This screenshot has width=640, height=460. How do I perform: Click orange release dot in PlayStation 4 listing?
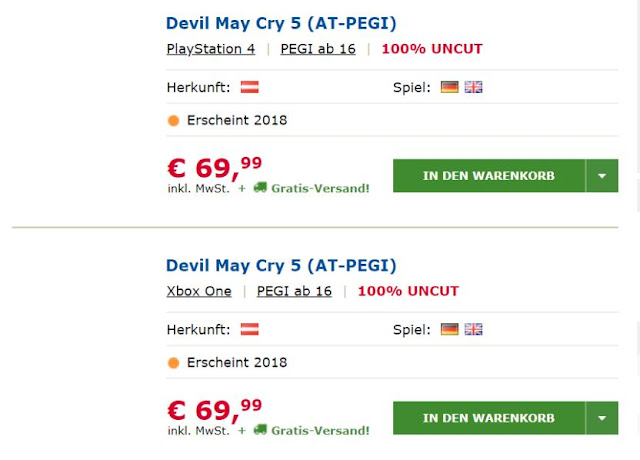tap(173, 121)
